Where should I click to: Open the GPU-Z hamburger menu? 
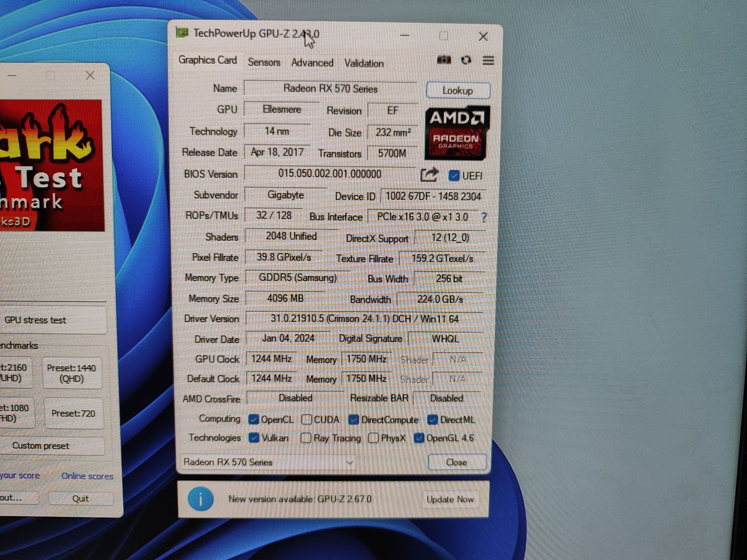click(x=488, y=60)
